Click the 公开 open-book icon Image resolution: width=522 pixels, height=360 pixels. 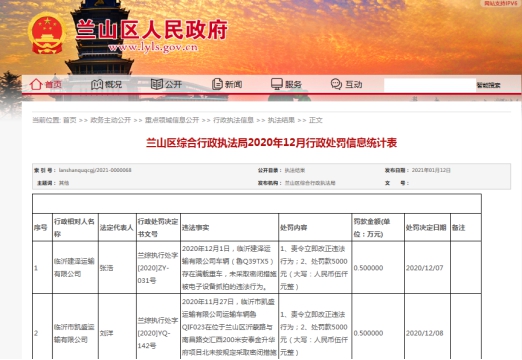click(x=157, y=84)
